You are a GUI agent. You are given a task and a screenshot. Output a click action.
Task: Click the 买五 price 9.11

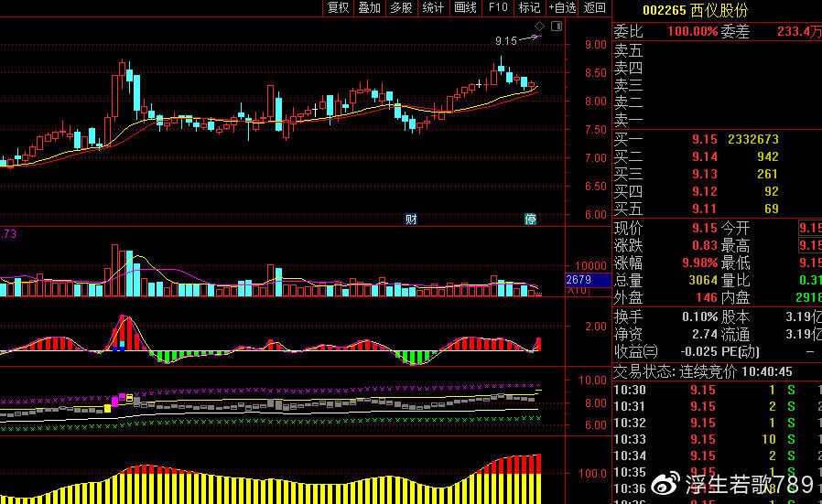pos(705,209)
